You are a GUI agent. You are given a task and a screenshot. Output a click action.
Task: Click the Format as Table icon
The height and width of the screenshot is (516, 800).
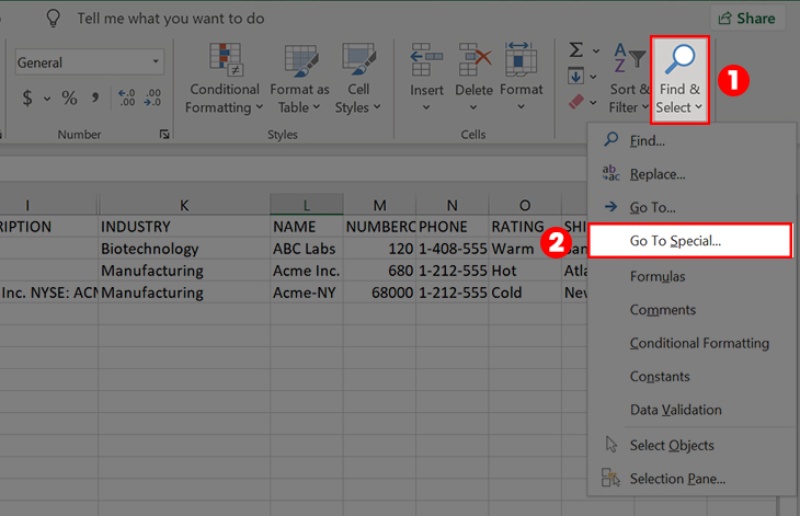(x=299, y=80)
